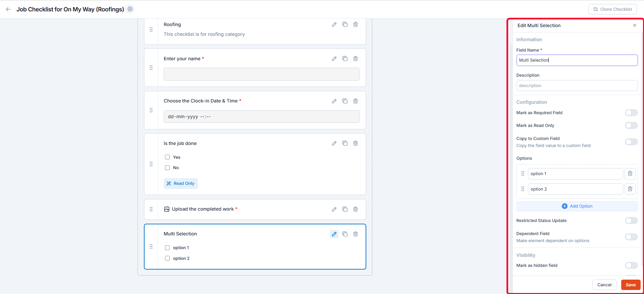Toggle Mark as hidden field
The width and height of the screenshot is (644, 294).
[631, 266]
